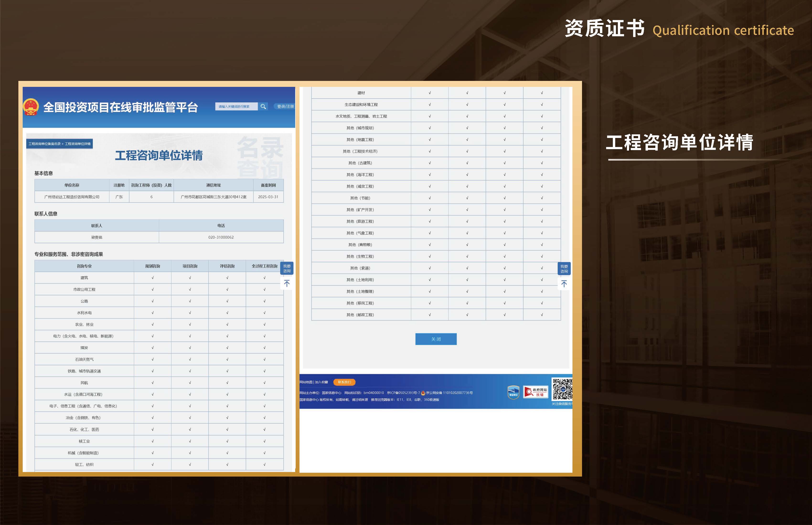812x525 pixels.
Task: Toggle the 规划咨询 checkmark for the 建筑 row
Action: pyautogui.click(x=153, y=278)
